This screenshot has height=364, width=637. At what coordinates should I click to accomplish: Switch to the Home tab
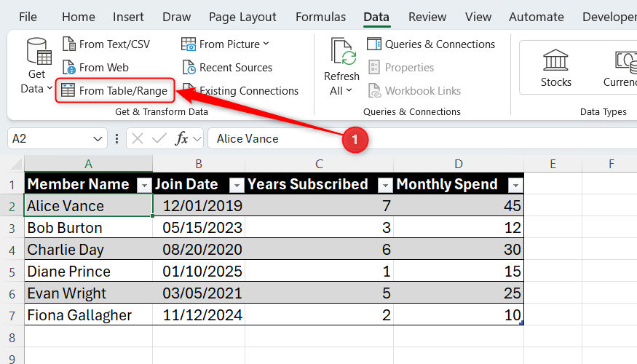(79, 17)
